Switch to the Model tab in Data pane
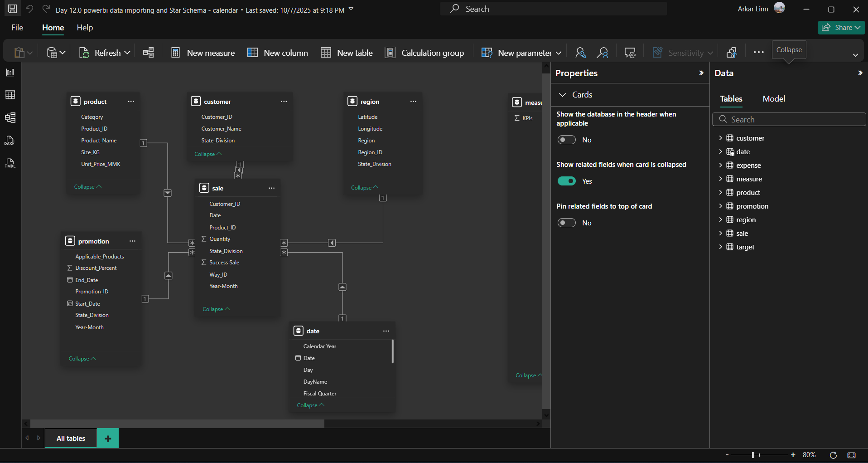The height and width of the screenshot is (463, 868). pyautogui.click(x=773, y=99)
